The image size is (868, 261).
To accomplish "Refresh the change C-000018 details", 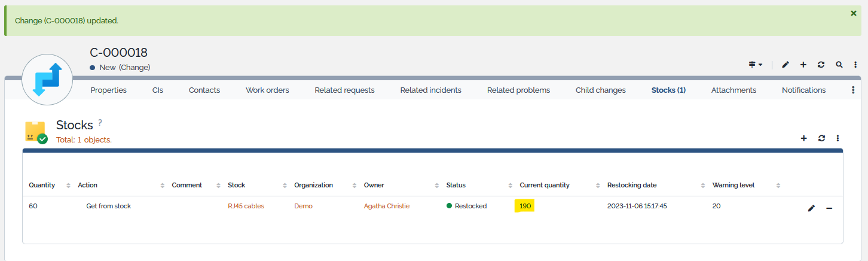I will (821, 65).
